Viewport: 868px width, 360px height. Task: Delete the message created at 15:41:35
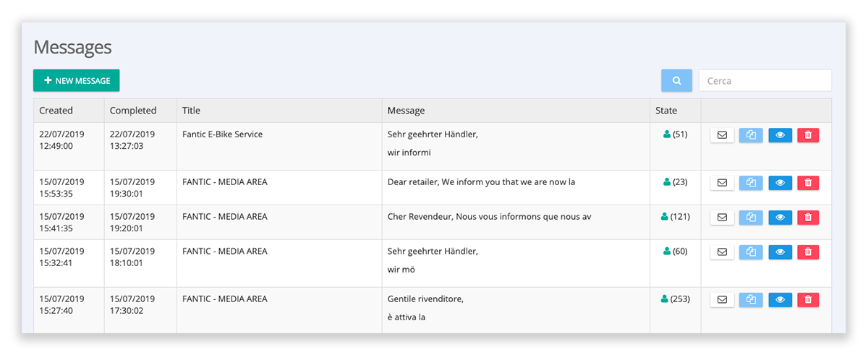tap(808, 218)
